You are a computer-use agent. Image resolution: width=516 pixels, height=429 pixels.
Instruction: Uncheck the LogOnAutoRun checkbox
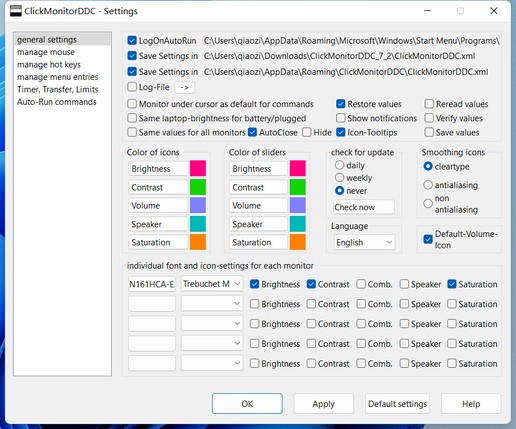pyautogui.click(x=132, y=41)
